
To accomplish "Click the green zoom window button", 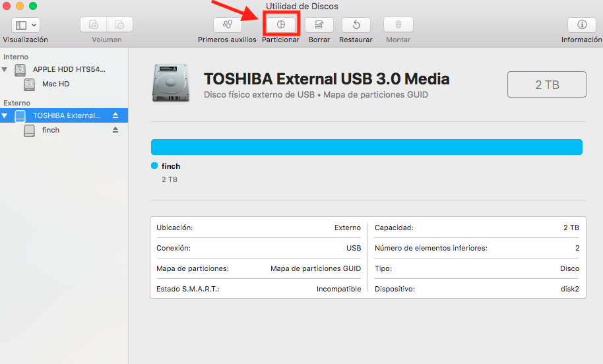I will (33, 6).
